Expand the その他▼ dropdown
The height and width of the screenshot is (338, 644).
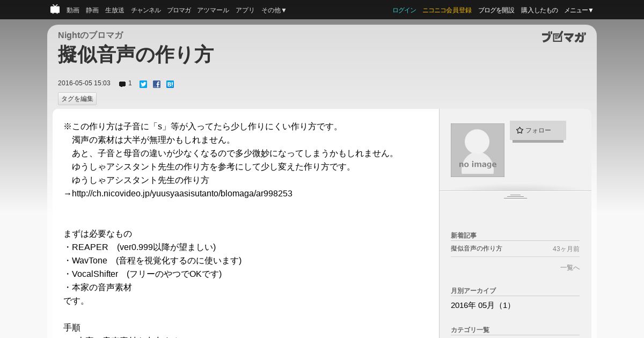274,10
